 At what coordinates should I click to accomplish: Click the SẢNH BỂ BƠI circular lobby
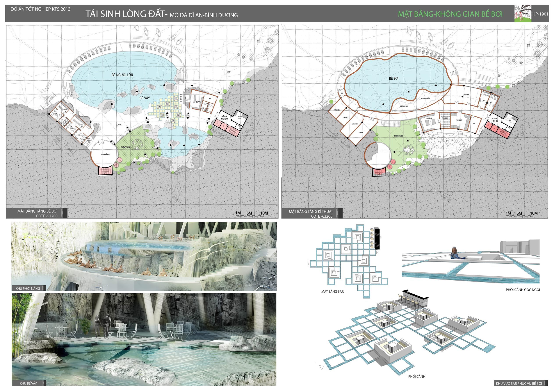105,154
